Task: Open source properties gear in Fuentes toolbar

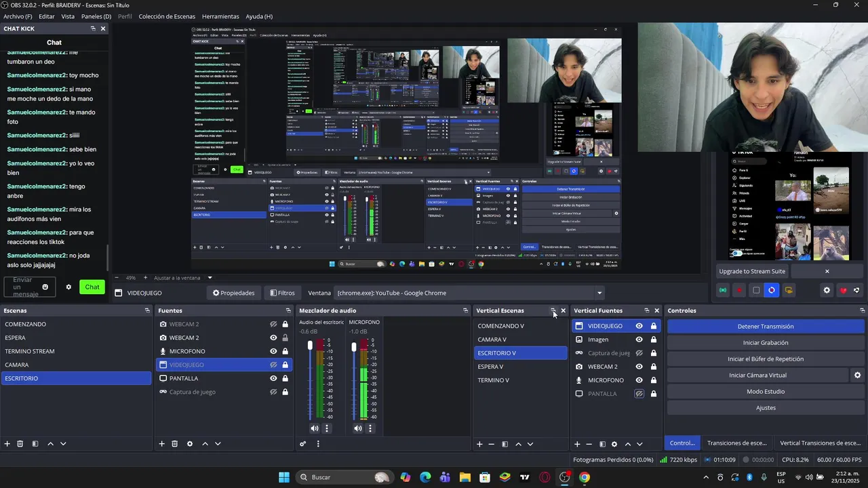Action: 190,444
